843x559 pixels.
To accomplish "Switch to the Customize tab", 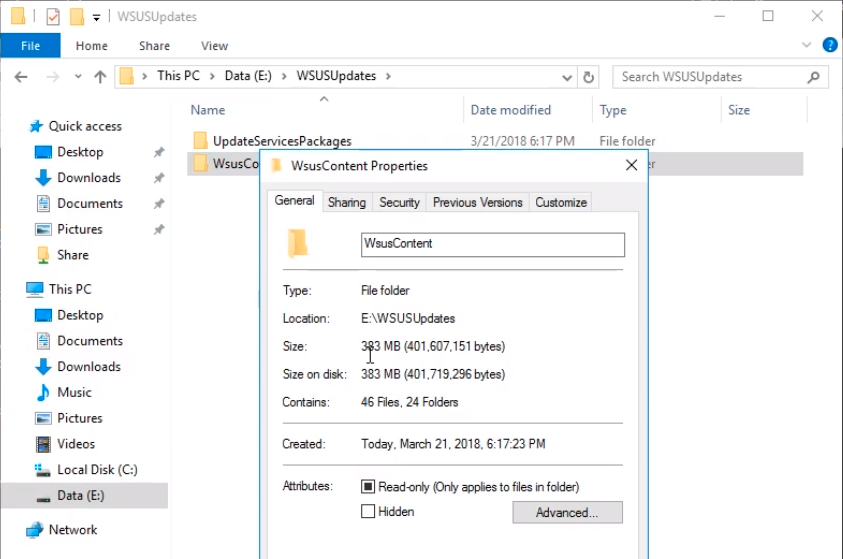I will pyautogui.click(x=561, y=203).
